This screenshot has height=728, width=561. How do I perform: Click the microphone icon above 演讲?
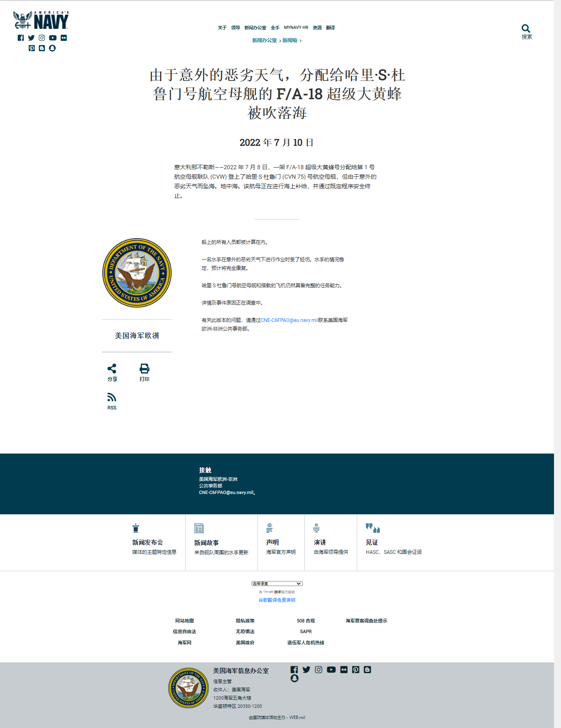[316, 528]
